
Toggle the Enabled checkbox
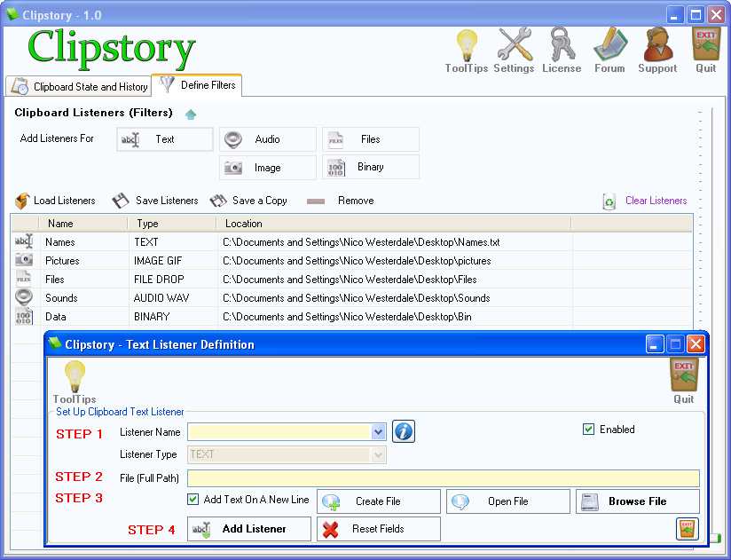click(x=589, y=430)
